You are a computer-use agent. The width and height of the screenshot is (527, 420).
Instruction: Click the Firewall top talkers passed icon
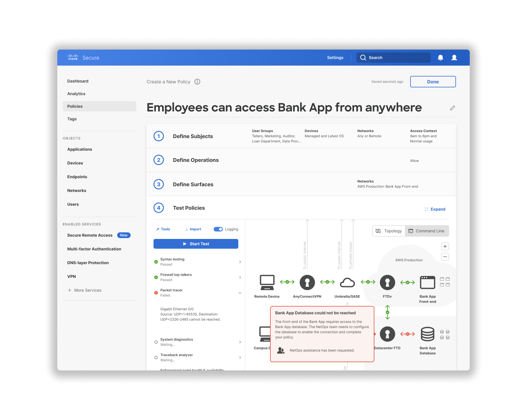(156, 277)
